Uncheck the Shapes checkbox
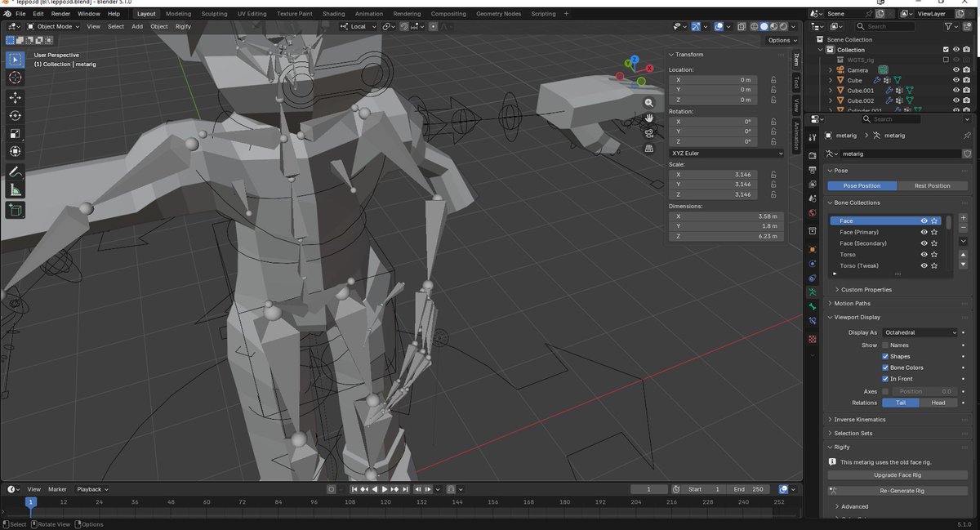The width and height of the screenshot is (980, 530). (885, 356)
